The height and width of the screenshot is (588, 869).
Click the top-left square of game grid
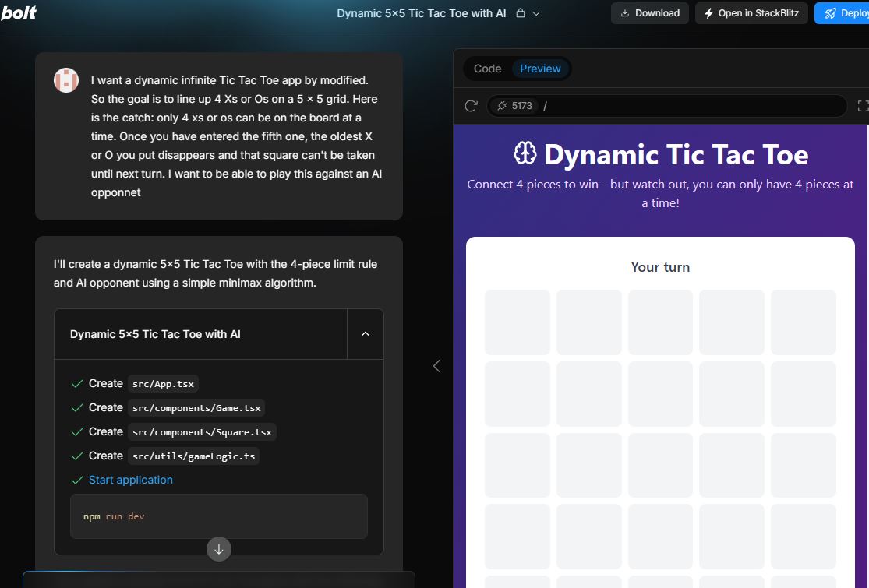tap(517, 322)
